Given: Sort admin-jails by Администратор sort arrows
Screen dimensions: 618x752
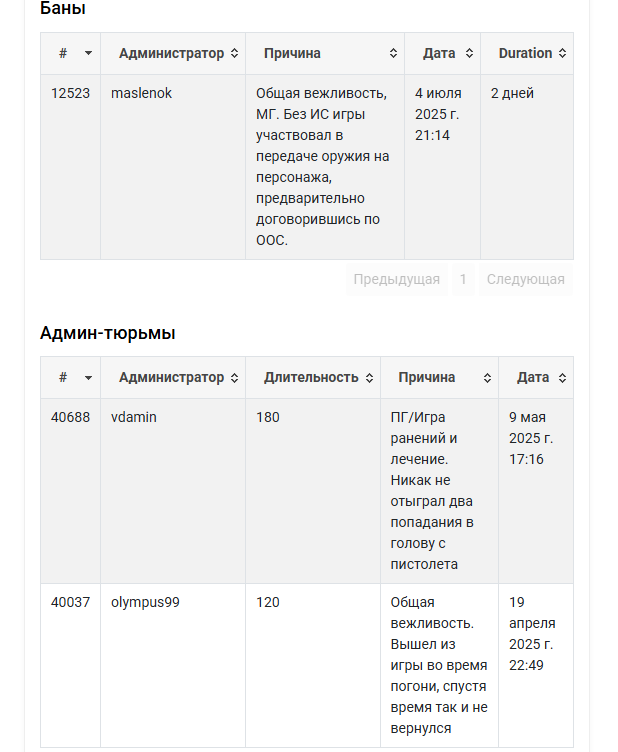Looking at the screenshot, I should coord(234,378).
